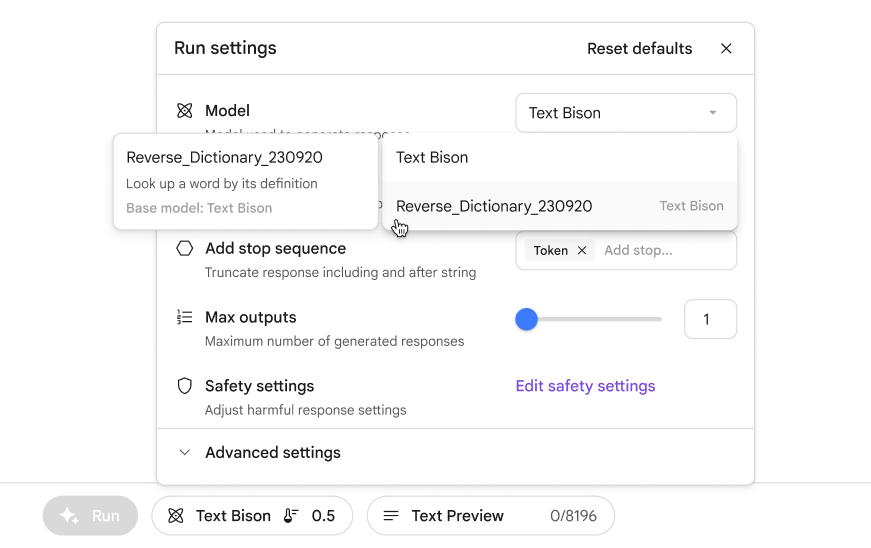Viewport: 871px width, 548px height.
Task: Expand the Advanced settings section
Action: (x=272, y=453)
